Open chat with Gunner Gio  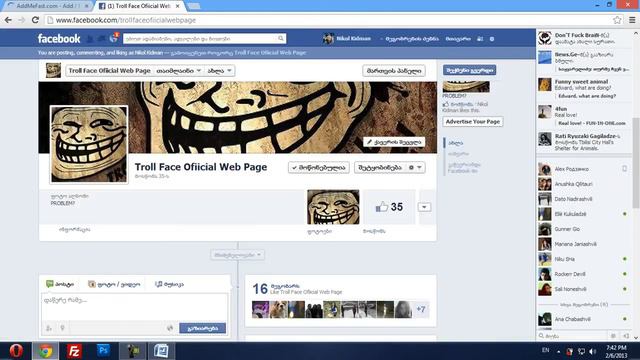pos(583,229)
